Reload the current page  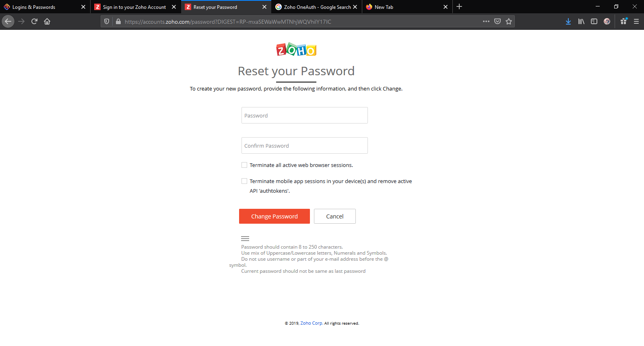34,21
